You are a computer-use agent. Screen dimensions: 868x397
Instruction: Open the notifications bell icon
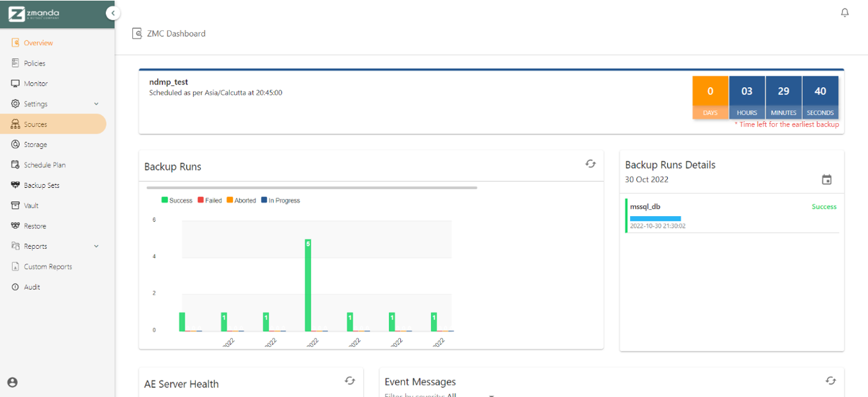pos(845,13)
